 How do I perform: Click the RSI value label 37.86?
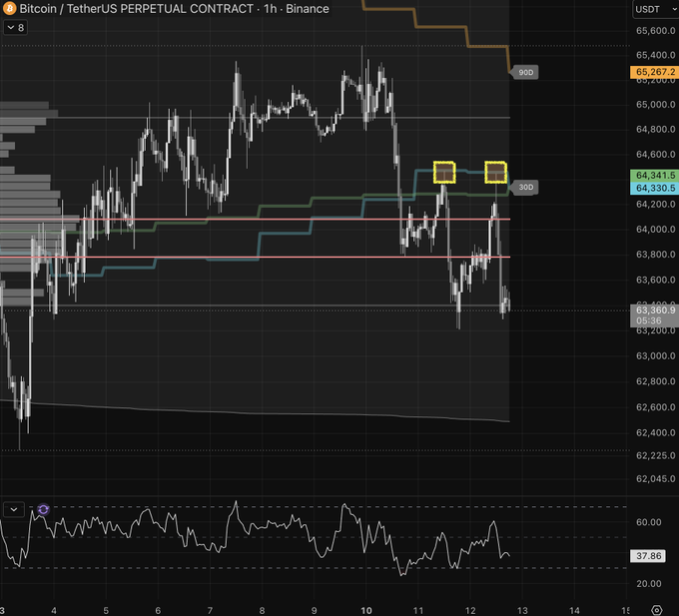tap(648, 556)
